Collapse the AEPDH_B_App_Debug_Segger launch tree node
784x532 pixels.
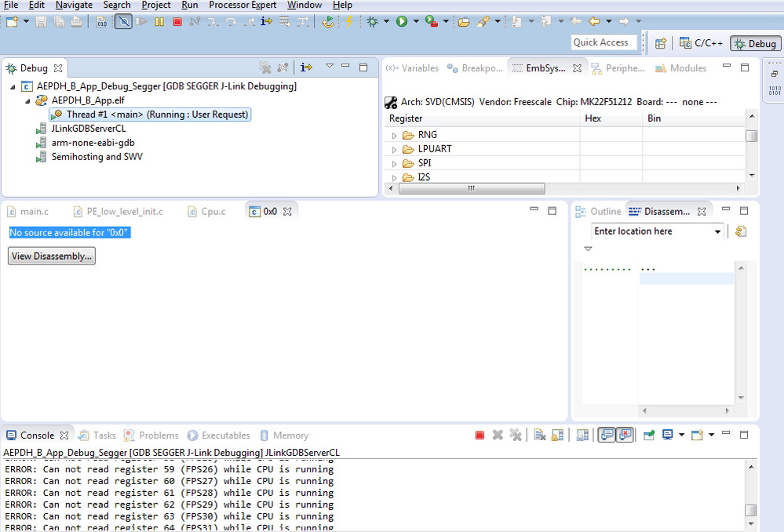click(13, 87)
